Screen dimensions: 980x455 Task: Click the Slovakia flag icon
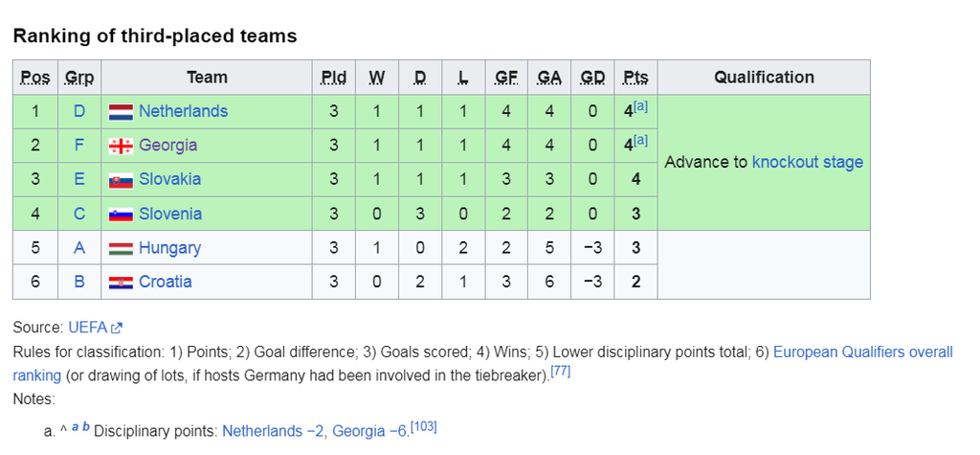pos(121,180)
